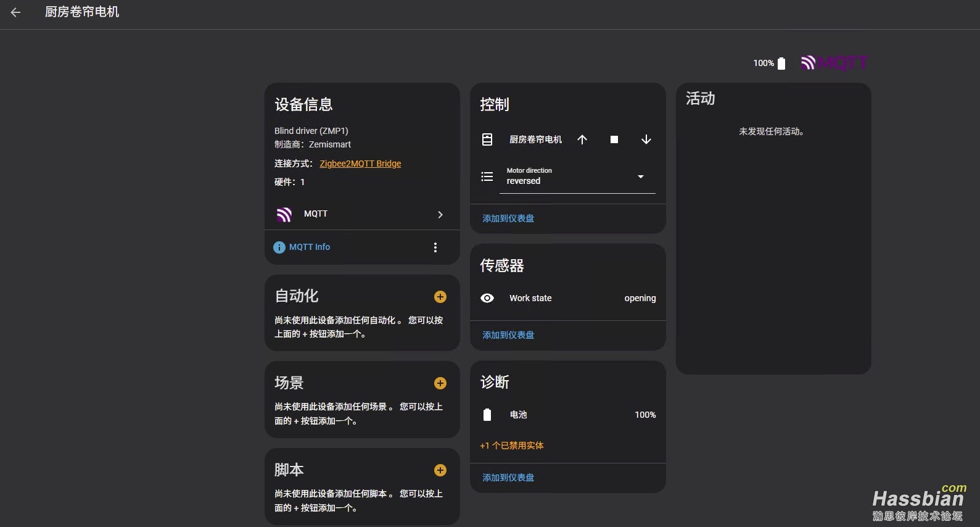Click the list icon beside Motor direction
Screen dimensions: 980x527
point(487,176)
